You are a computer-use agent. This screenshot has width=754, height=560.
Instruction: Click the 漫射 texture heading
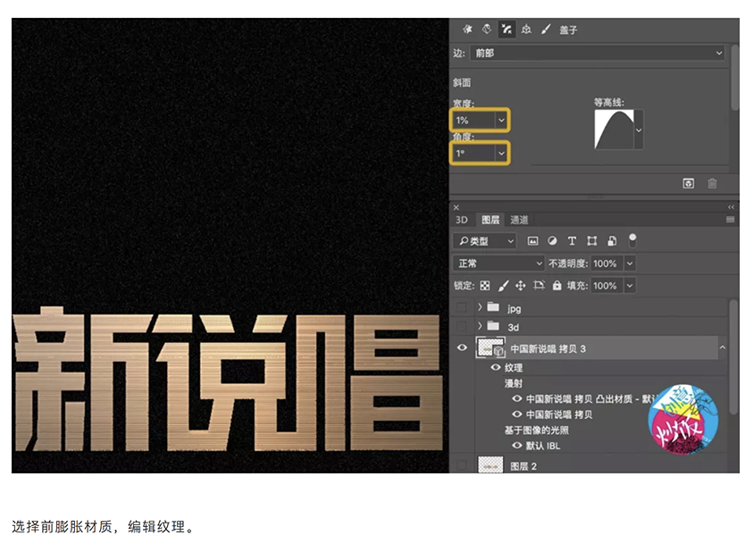tap(513, 383)
